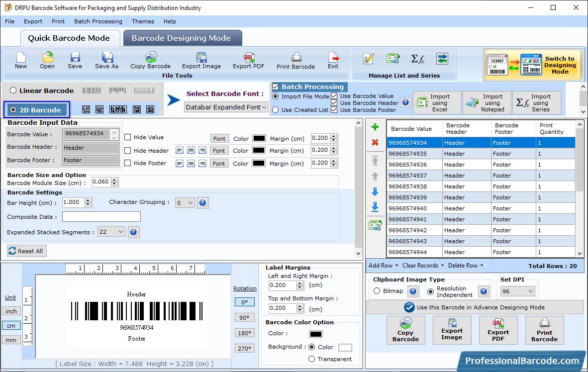Click the sigma function series icon
This screenshot has height=372, width=588.
coord(418,59)
